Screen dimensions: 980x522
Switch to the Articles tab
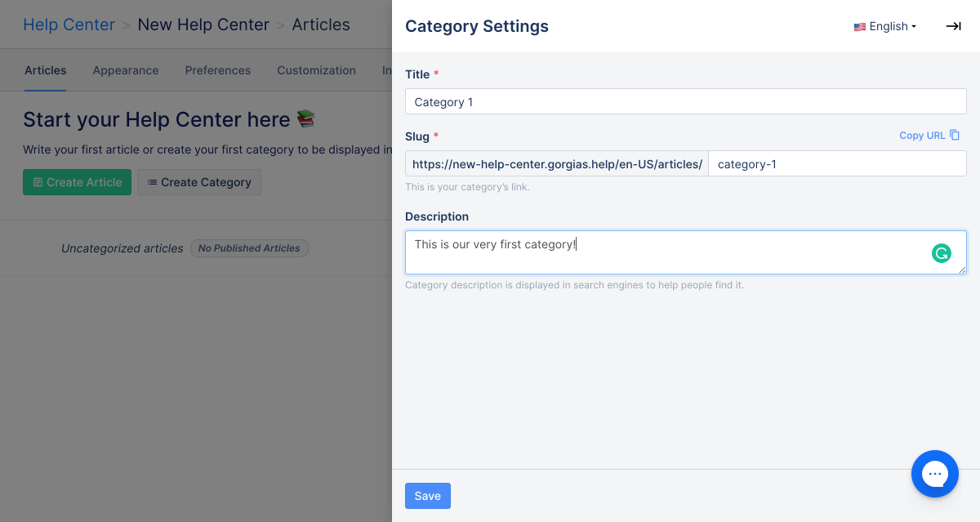46,70
